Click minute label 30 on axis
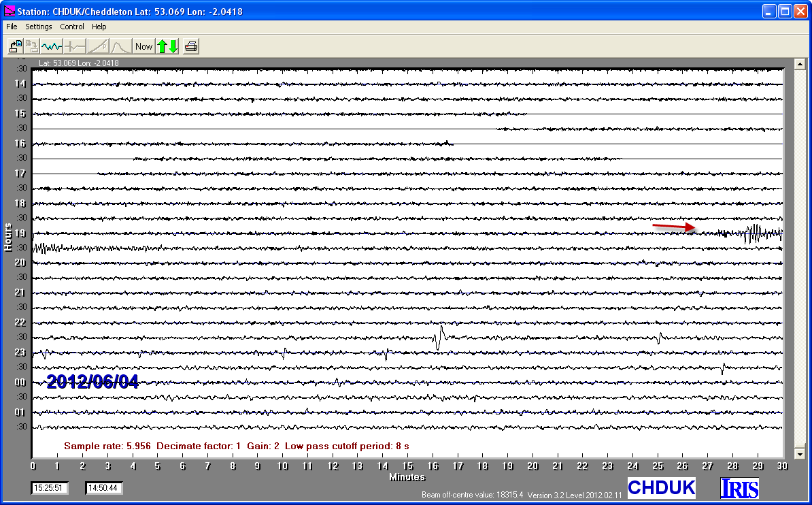This screenshot has width=812, height=505. (x=782, y=466)
